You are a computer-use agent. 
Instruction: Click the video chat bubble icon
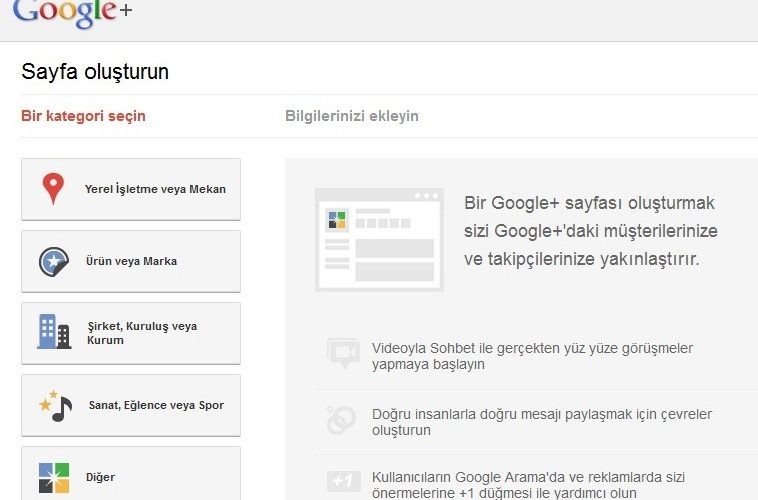tap(343, 353)
